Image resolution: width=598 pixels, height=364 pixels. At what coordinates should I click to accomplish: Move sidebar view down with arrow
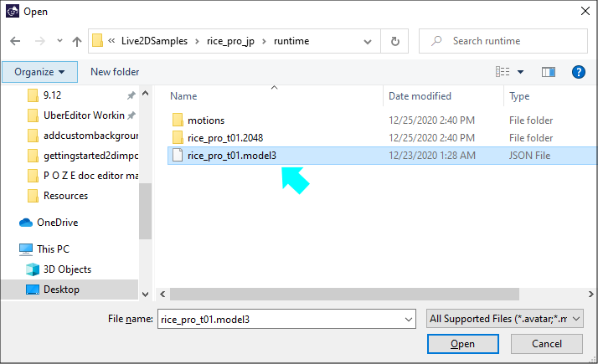coord(145,295)
